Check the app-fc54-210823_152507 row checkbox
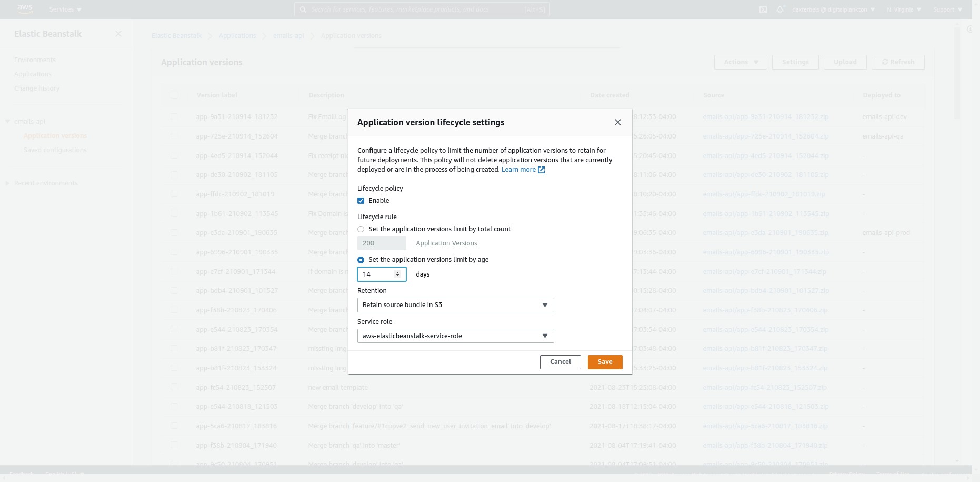The width and height of the screenshot is (980, 482). click(174, 388)
